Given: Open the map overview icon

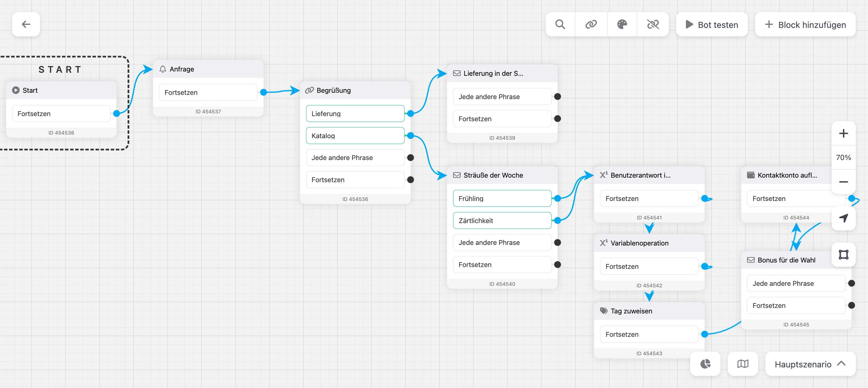Looking at the screenshot, I should pyautogui.click(x=743, y=364).
